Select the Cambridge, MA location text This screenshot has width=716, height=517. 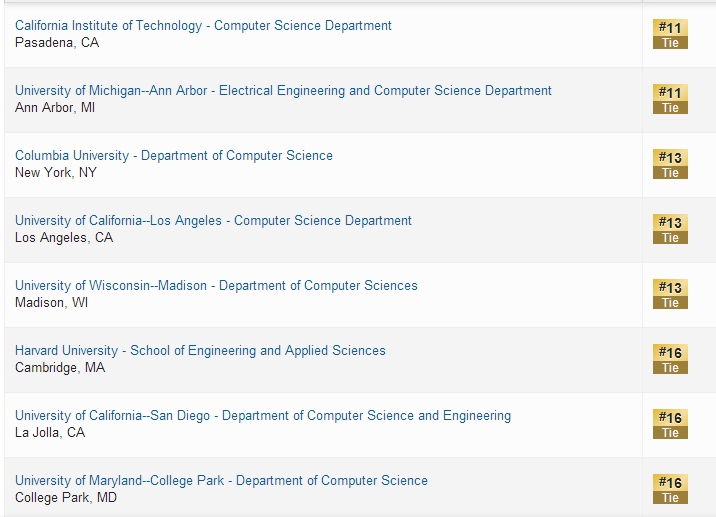tap(60, 367)
